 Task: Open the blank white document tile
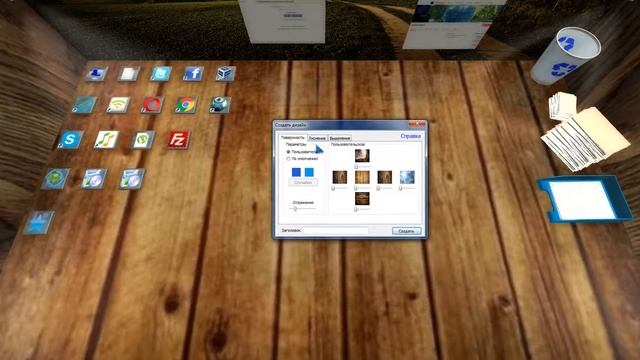tap(129, 74)
